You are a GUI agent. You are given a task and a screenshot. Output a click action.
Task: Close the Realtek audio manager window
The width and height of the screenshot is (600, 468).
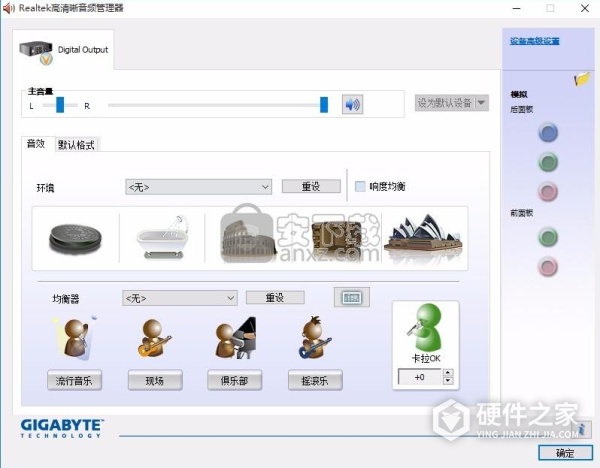click(x=585, y=8)
